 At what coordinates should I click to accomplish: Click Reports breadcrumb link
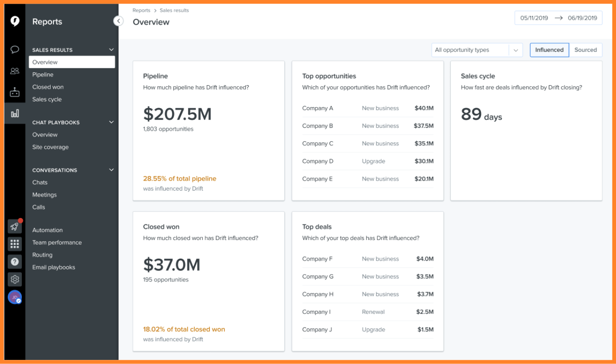click(141, 10)
